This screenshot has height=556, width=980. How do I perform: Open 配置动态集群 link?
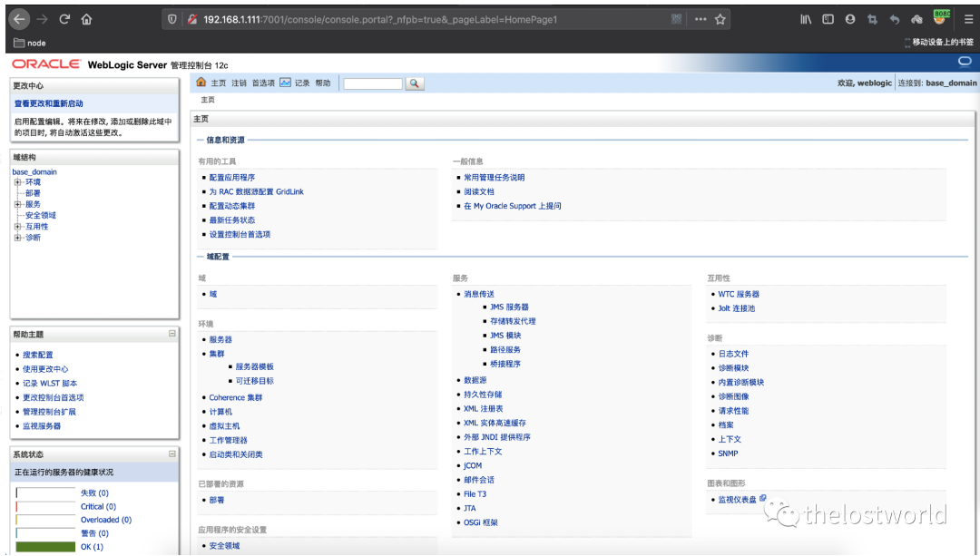(x=232, y=206)
